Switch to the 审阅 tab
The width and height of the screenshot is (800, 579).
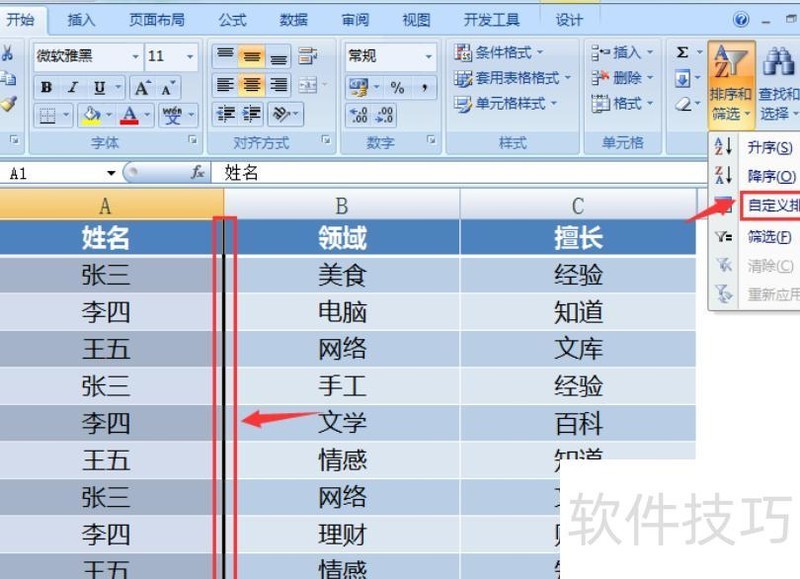(355, 20)
